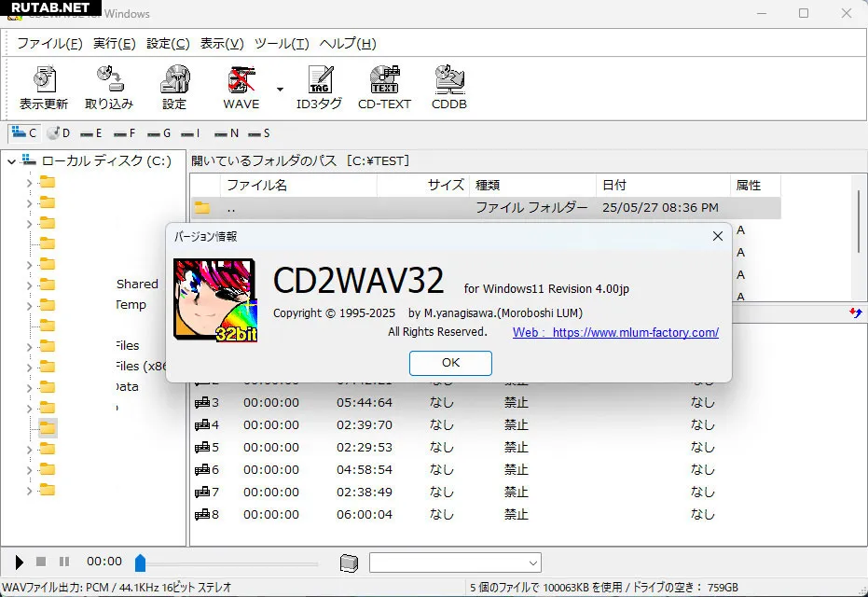
Task: Maximize the CD2WAV32 window
Action: click(804, 13)
